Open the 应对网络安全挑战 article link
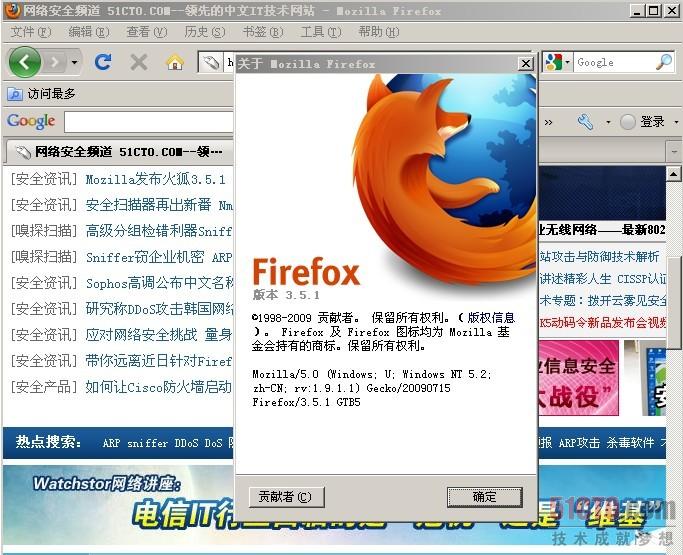The image size is (683, 555). [159, 335]
